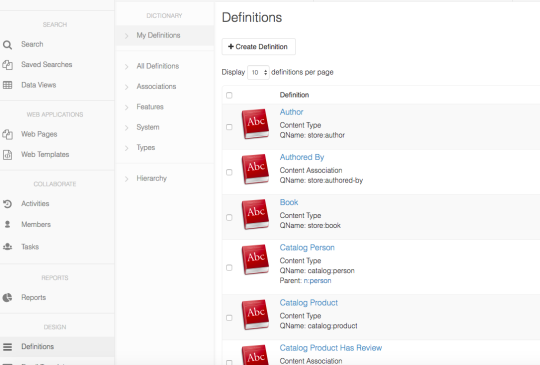Click the Data Views grid icon

click(7, 85)
